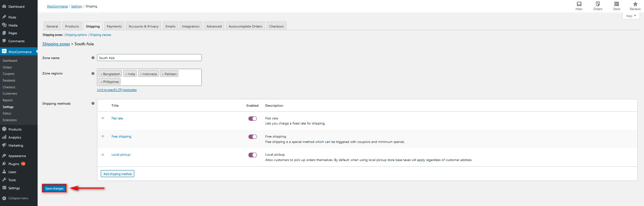644x206 pixels.
Task: Click the Marketing megaphone icon
Action: pos(4,145)
